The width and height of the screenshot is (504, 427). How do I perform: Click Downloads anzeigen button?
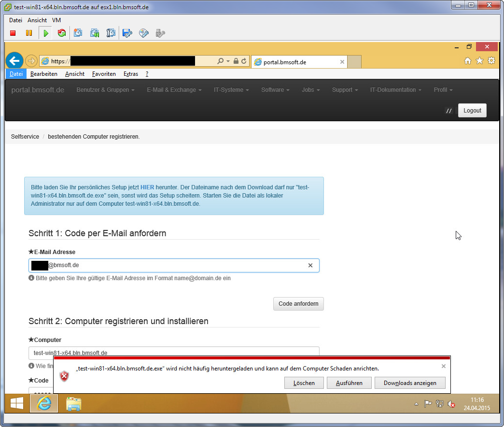tap(410, 383)
